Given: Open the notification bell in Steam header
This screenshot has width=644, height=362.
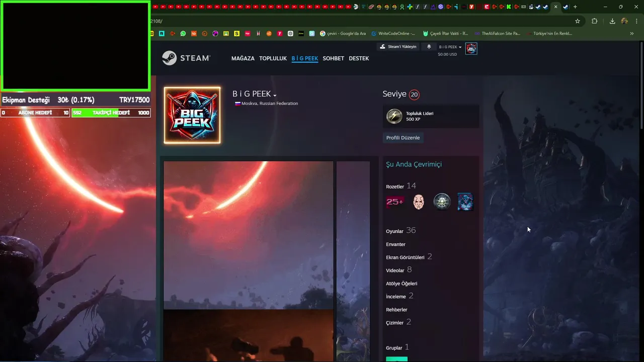Looking at the screenshot, I should [x=429, y=47].
